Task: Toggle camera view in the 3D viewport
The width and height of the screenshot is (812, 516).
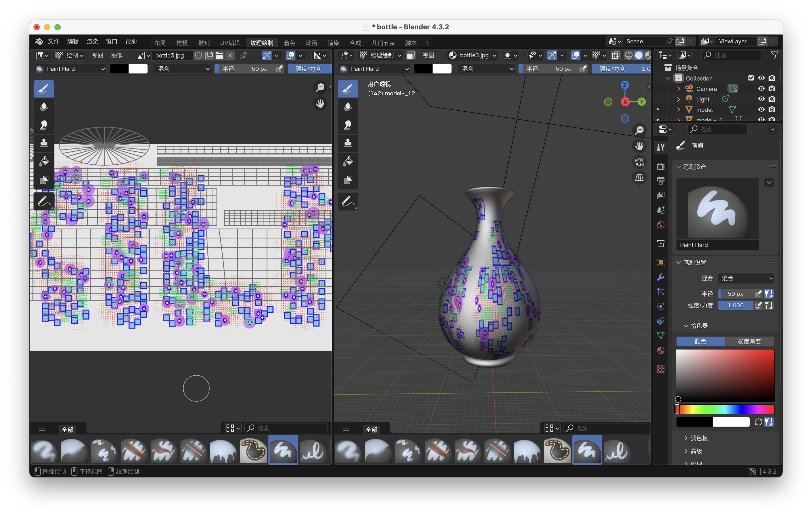Action: pos(639,162)
